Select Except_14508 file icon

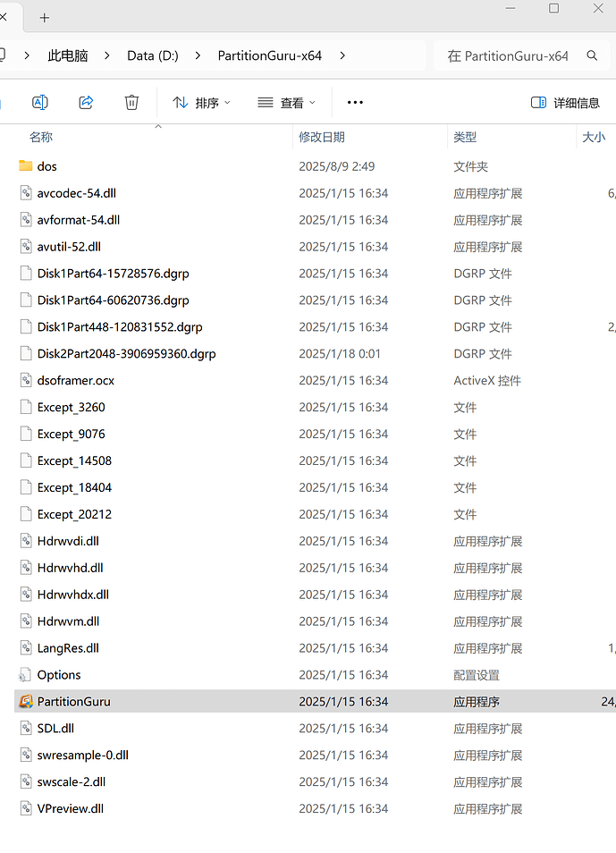tap(26, 460)
